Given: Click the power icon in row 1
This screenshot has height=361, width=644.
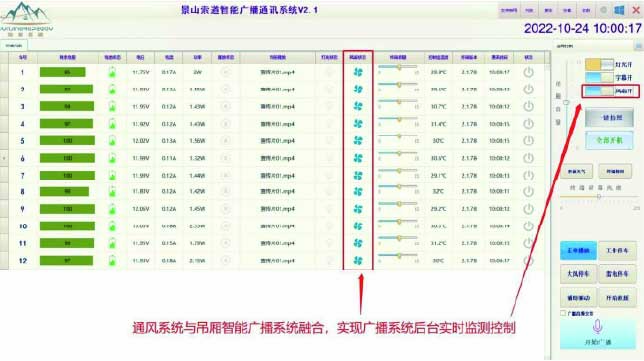Looking at the screenshot, I should 528,72.
